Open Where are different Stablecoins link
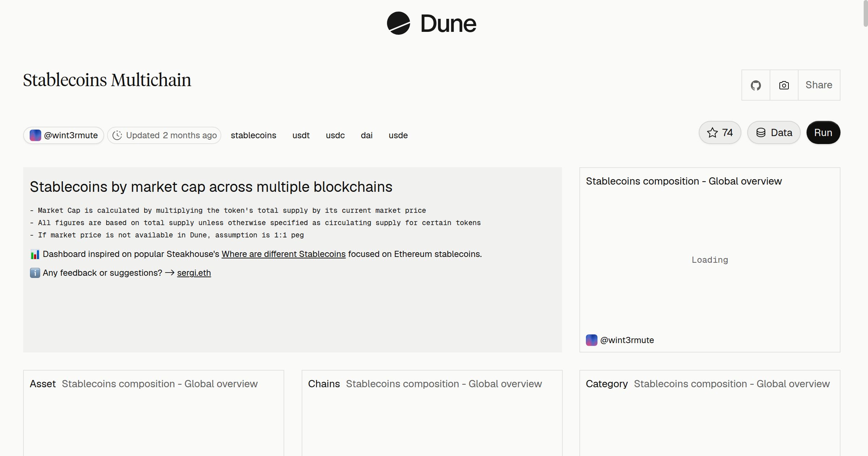Screen dimensions: 868x456 coord(284,254)
